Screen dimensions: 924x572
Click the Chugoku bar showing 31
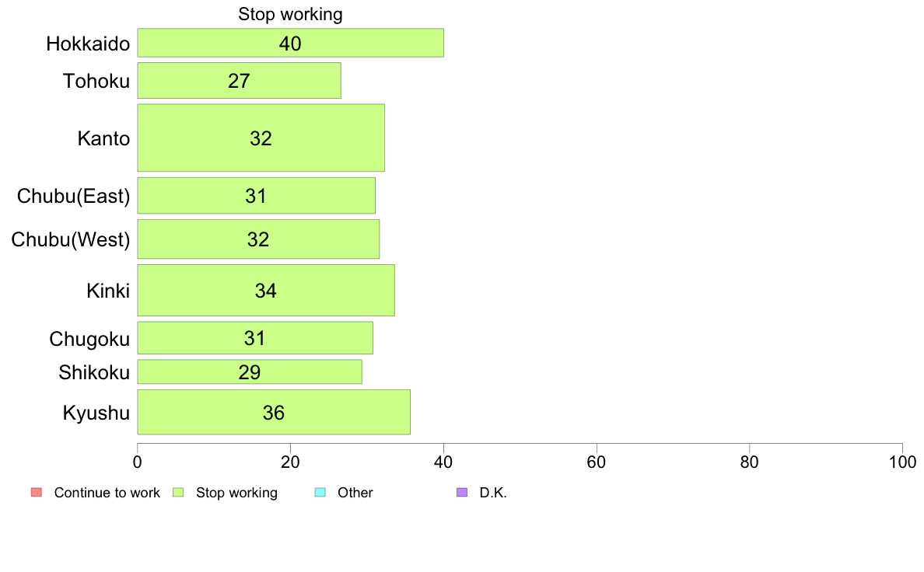[255, 338]
